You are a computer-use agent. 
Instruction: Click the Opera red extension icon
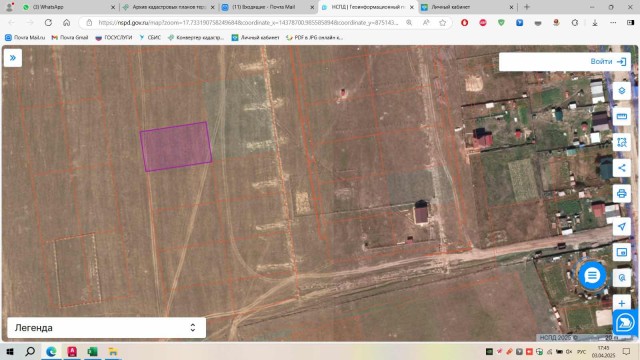coord(464,23)
